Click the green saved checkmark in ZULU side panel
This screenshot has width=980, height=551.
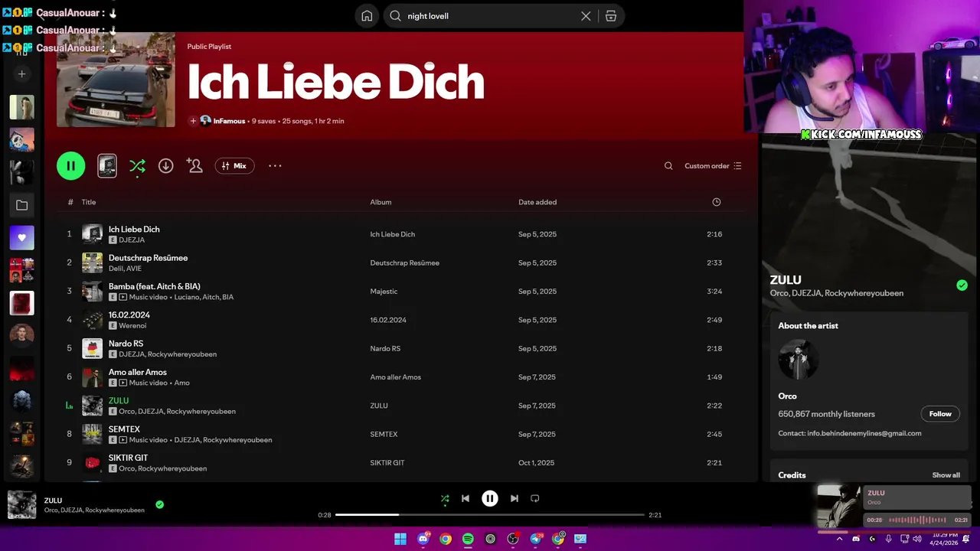[962, 285]
